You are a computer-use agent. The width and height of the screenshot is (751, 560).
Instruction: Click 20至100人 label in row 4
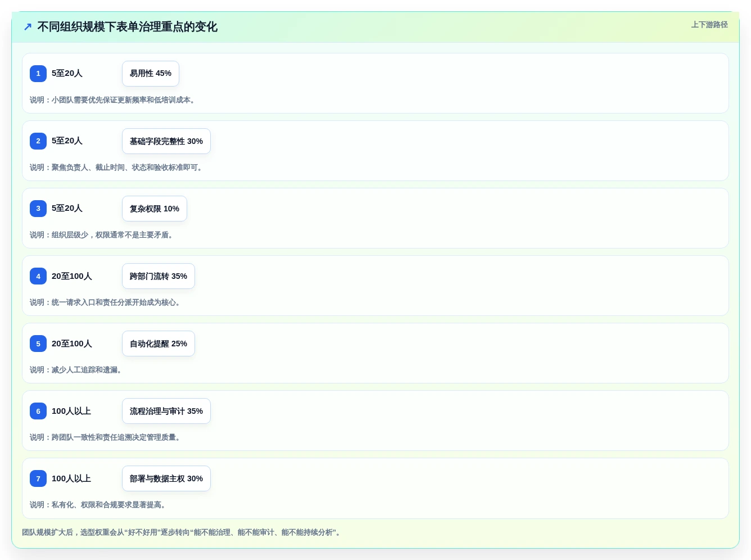click(72, 276)
